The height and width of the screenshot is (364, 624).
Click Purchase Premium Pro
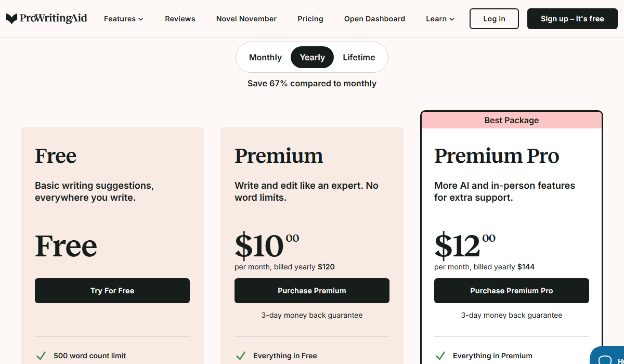point(511,291)
